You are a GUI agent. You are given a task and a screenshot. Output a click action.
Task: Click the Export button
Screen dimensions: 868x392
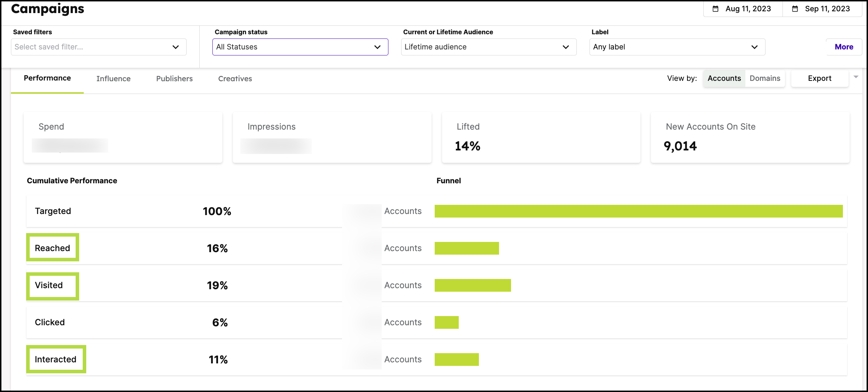tap(819, 78)
